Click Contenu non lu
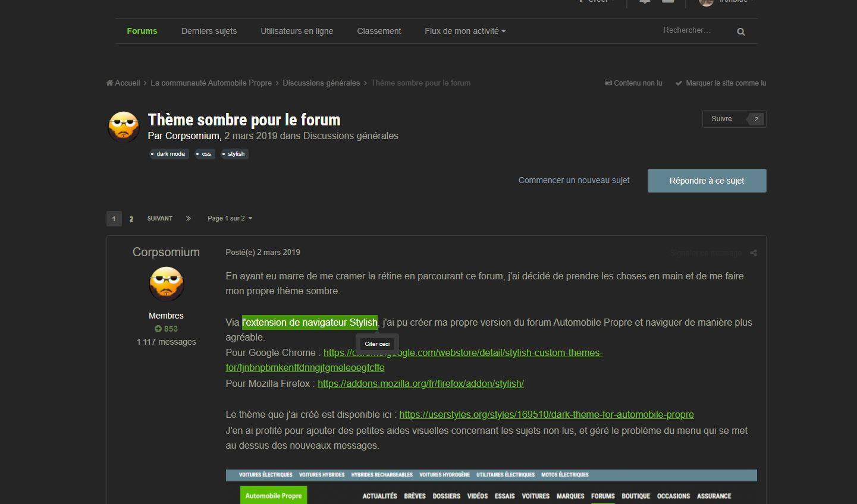Screen dimensions: 857x504 633,83
